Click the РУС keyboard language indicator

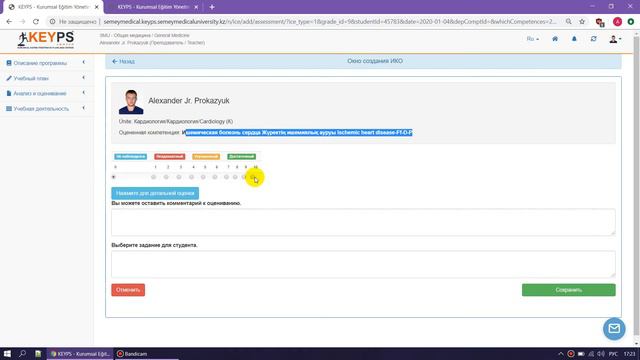[613, 353]
